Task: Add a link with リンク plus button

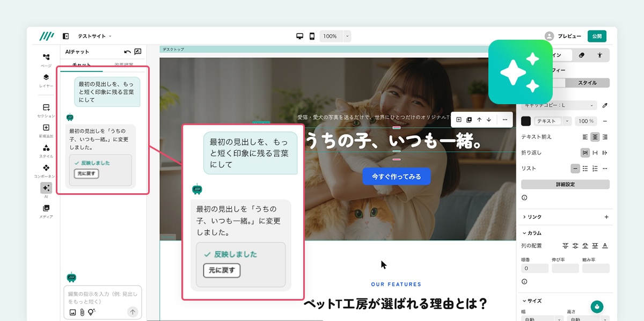Action: tap(606, 217)
